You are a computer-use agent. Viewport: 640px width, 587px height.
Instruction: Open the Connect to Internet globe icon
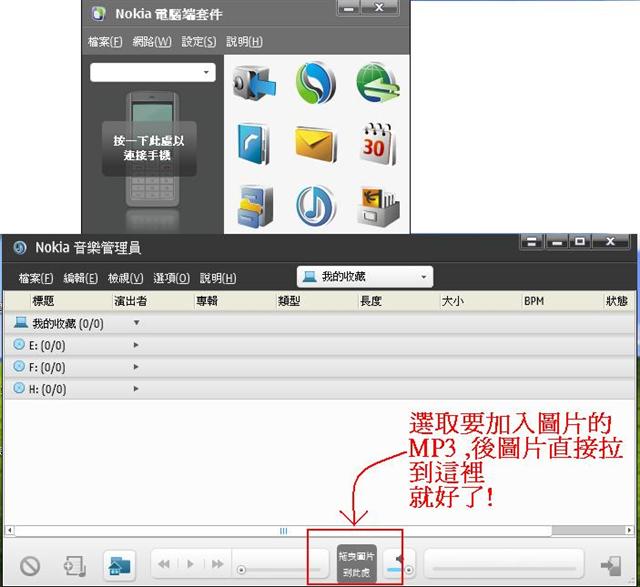(378, 83)
